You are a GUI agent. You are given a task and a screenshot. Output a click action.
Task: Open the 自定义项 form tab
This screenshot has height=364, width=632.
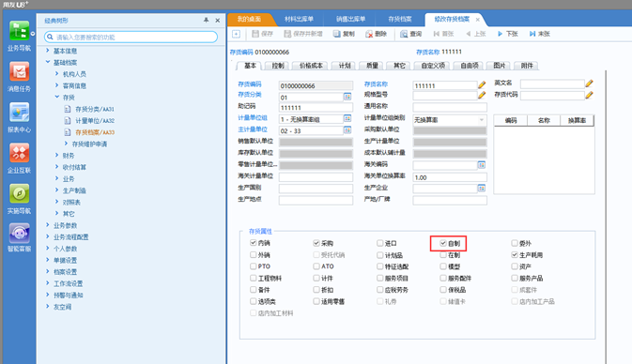click(433, 66)
